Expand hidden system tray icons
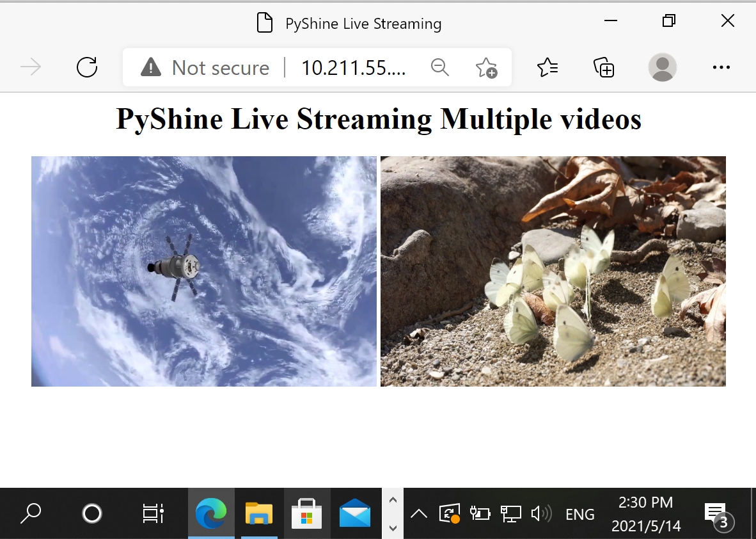The height and width of the screenshot is (539, 756). coord(419,513)
